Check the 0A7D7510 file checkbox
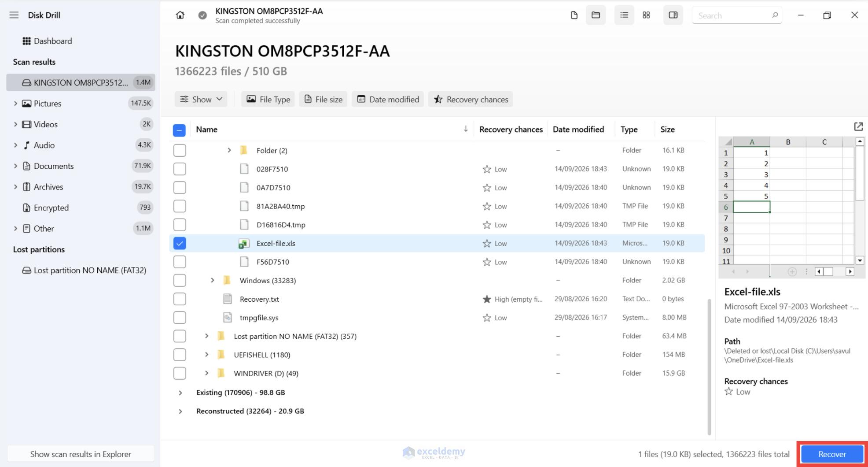This screenshot has height=467, width=868. [180, 187]
